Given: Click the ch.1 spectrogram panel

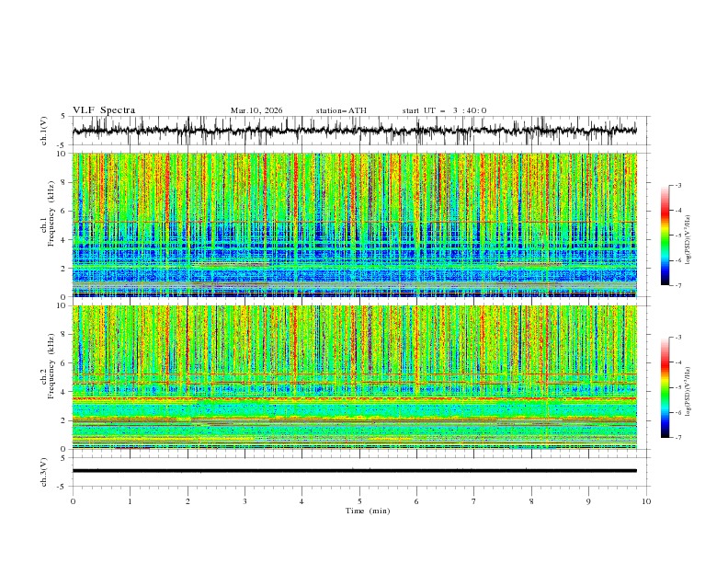Looking at the screenshot, I should [355, 224].
